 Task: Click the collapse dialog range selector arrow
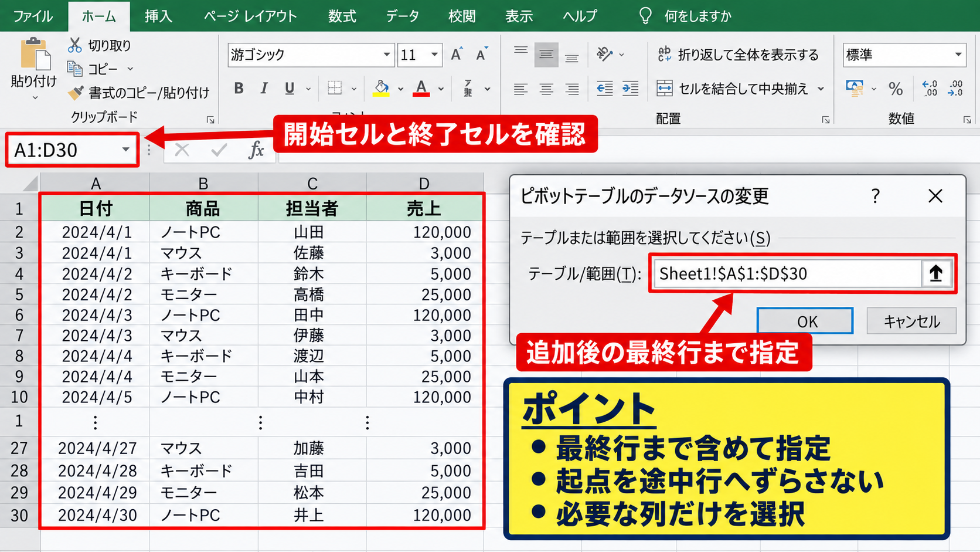pyautogui.click(x=935, y=273)
